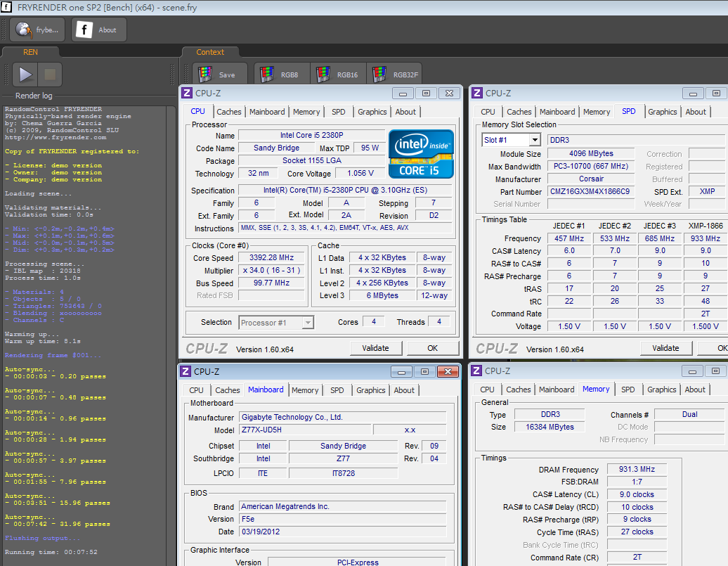Open FRYRENDER About dialog
728x566 pixels.
(x=99, y=30)
